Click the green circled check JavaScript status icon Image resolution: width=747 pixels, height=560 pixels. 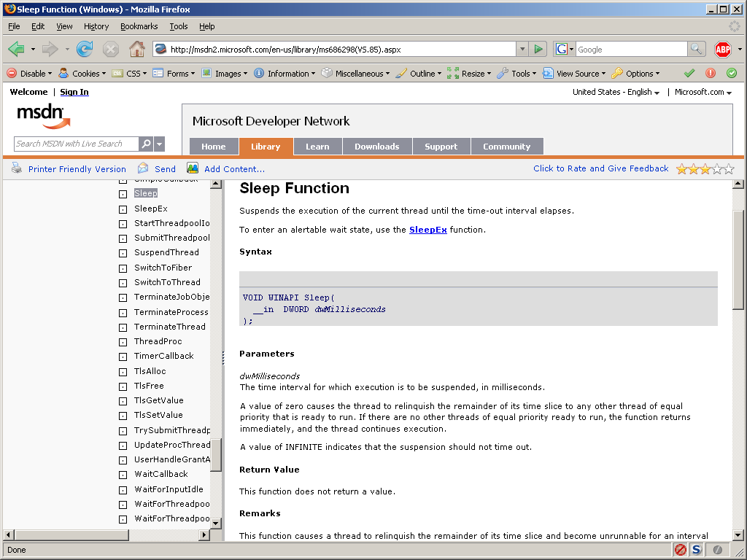732,73
